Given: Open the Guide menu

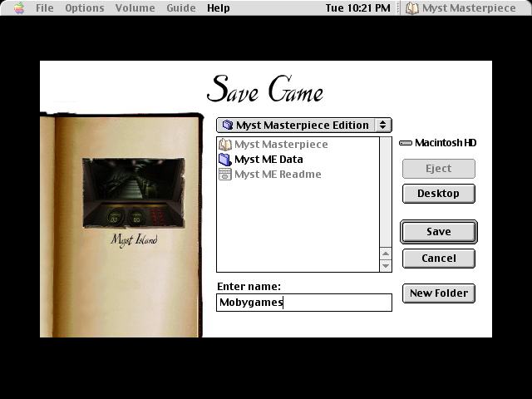Looking at the screenshot, I should tap(181, 8).
